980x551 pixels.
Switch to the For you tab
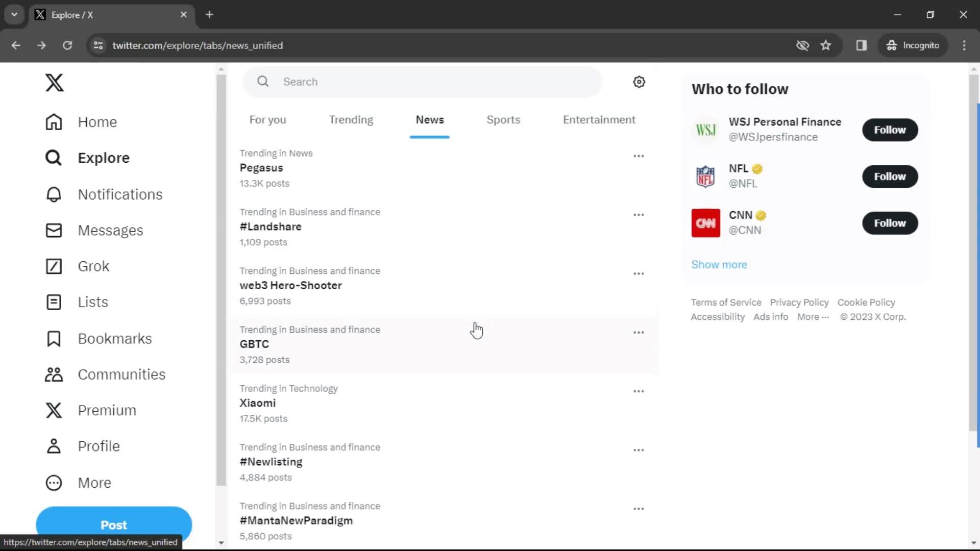267,120
